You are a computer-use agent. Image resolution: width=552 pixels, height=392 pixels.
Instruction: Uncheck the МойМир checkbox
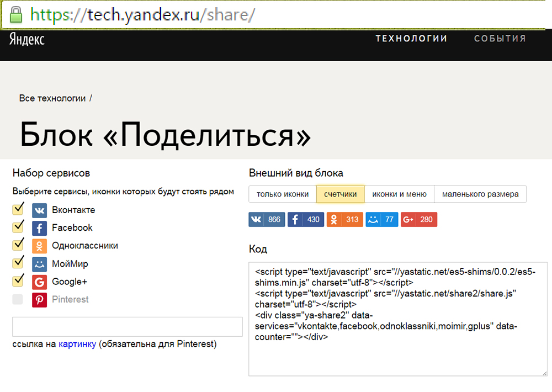tap(18, 262)
